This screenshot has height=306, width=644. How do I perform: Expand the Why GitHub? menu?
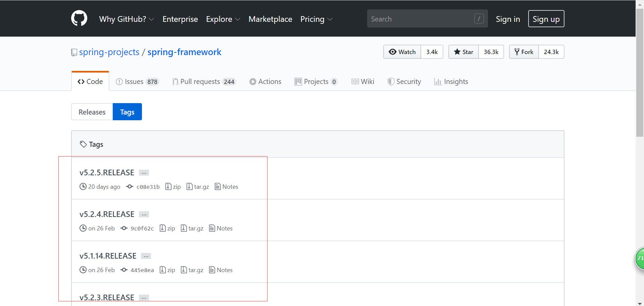point(127,19)
